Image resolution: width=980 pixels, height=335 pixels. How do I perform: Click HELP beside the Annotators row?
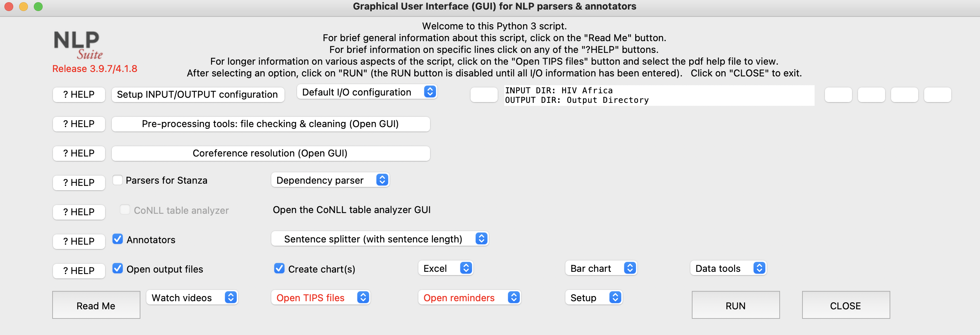pyautogui.click(x=79, y=241)
